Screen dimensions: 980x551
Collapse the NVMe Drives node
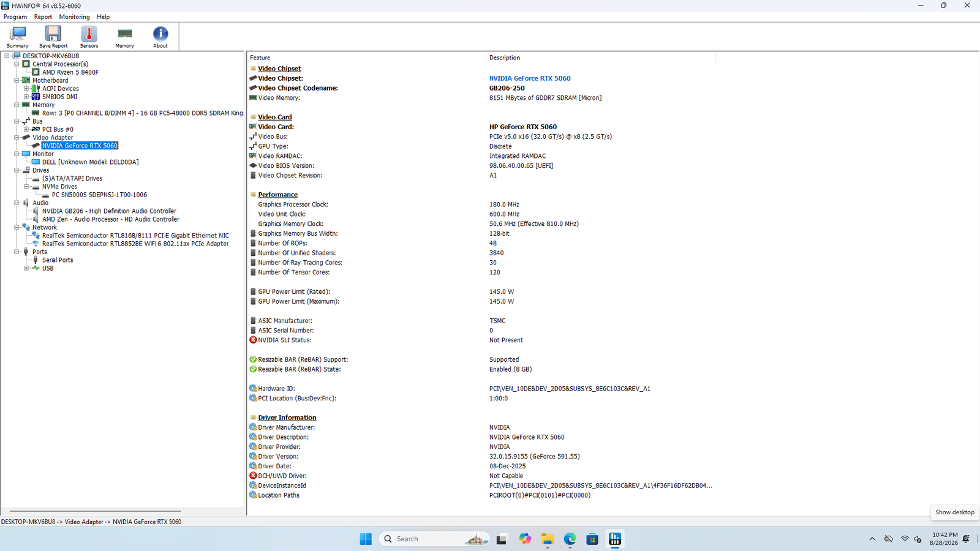pyautogui.click(x=26, y=187)
